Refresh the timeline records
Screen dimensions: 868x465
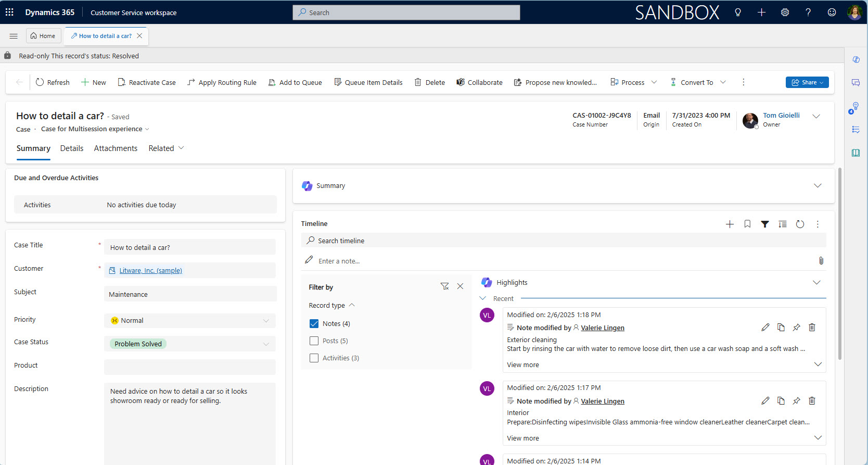tap(800, 224)
